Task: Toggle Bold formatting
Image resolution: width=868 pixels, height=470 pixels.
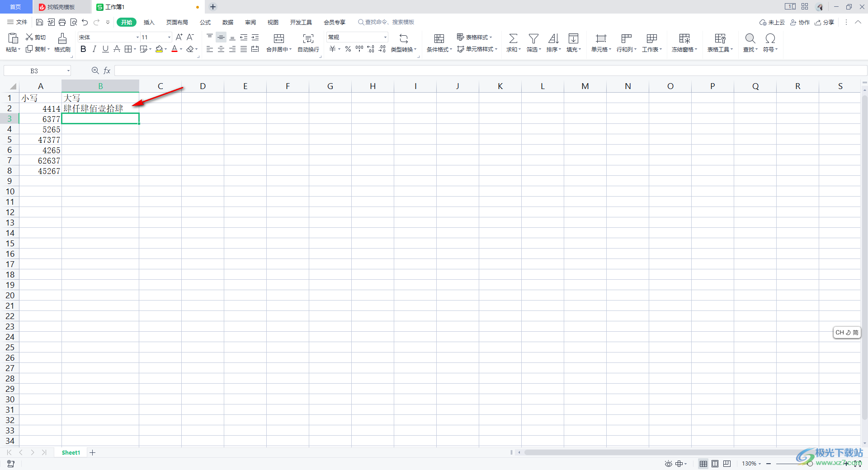Action: tap(83, 49)
